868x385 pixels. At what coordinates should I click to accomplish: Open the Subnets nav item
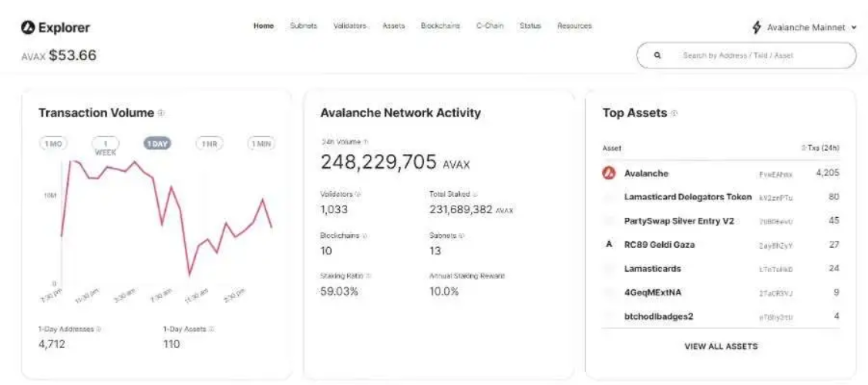(304, 26)
